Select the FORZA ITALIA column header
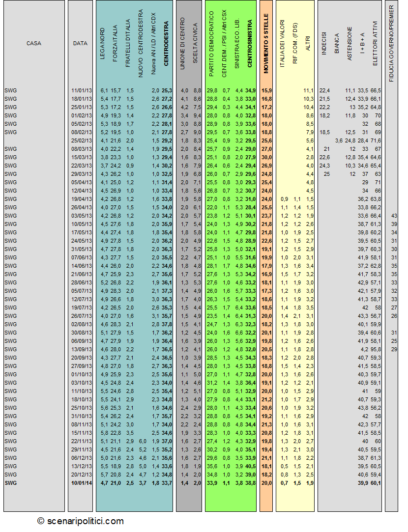Image resolution: width=408 pixels, height=532 pixels. click(x=115, y=43)
